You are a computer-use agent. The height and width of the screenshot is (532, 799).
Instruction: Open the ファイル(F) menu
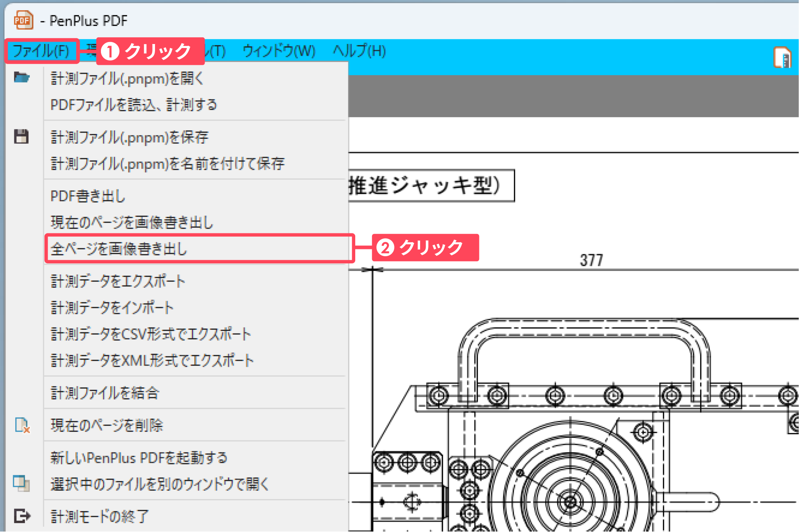pos(41,51)
